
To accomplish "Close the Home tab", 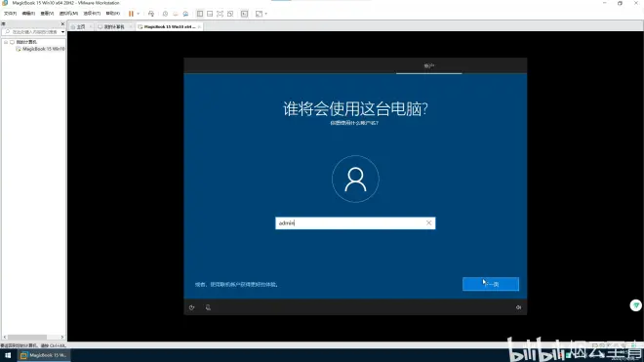I will [x=90, y=26].
